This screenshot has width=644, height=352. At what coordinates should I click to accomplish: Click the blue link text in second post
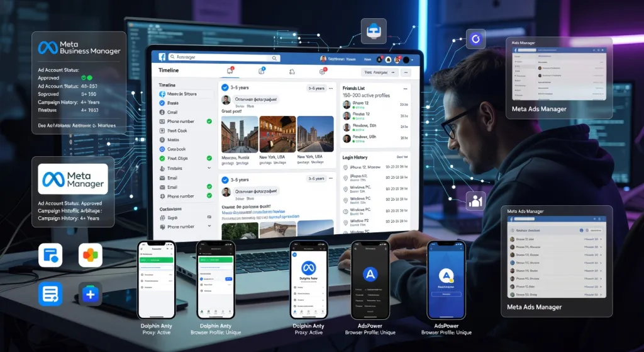[x=253, y=212]
